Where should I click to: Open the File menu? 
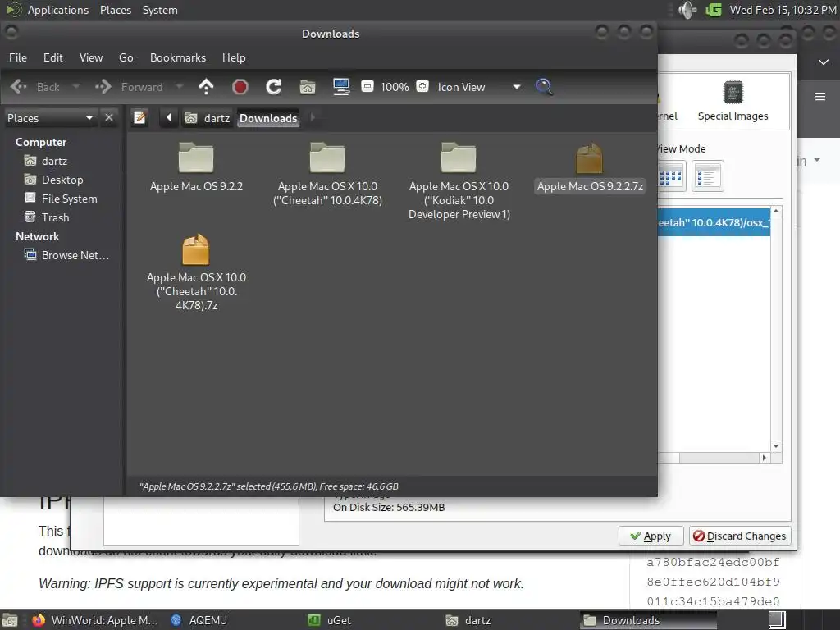tap(18, 57)
